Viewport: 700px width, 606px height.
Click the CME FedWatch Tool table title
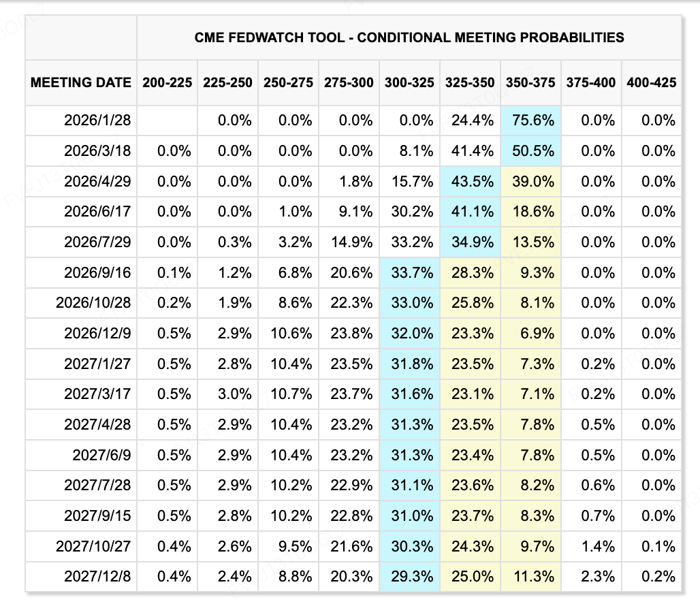[x=409, y=37]
